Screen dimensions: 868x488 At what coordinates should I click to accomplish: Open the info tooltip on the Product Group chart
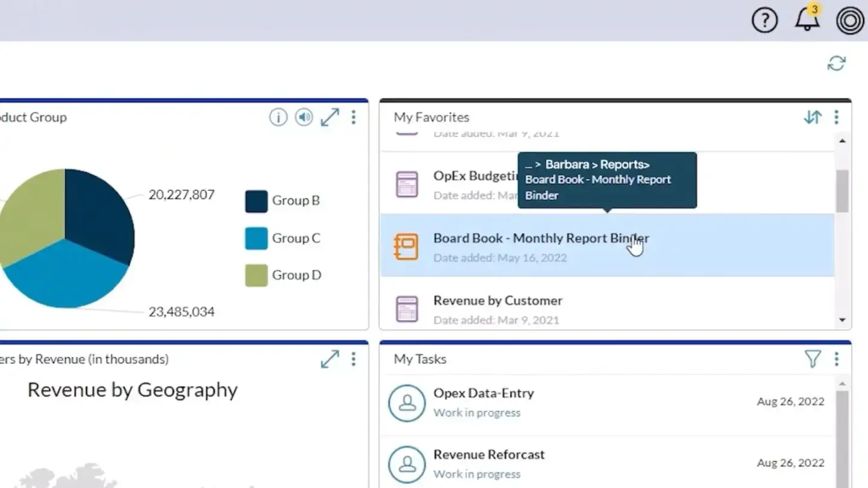click(x=278, y=117)
